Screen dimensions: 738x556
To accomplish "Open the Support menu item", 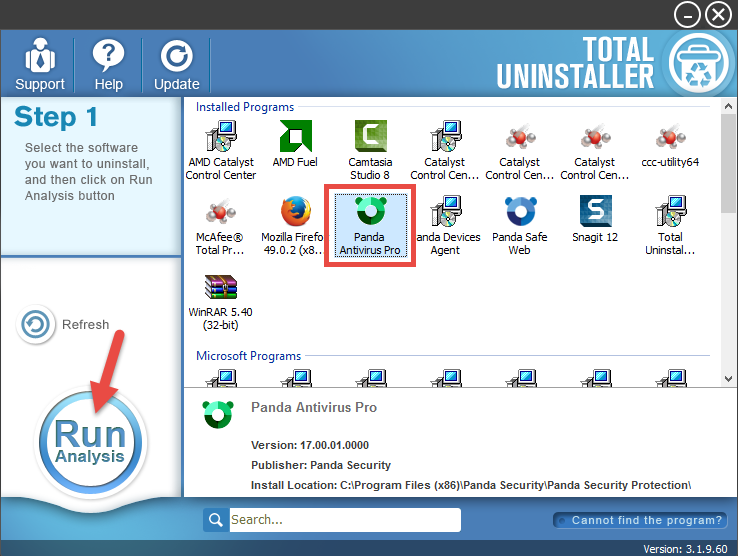I will point(40,65).
